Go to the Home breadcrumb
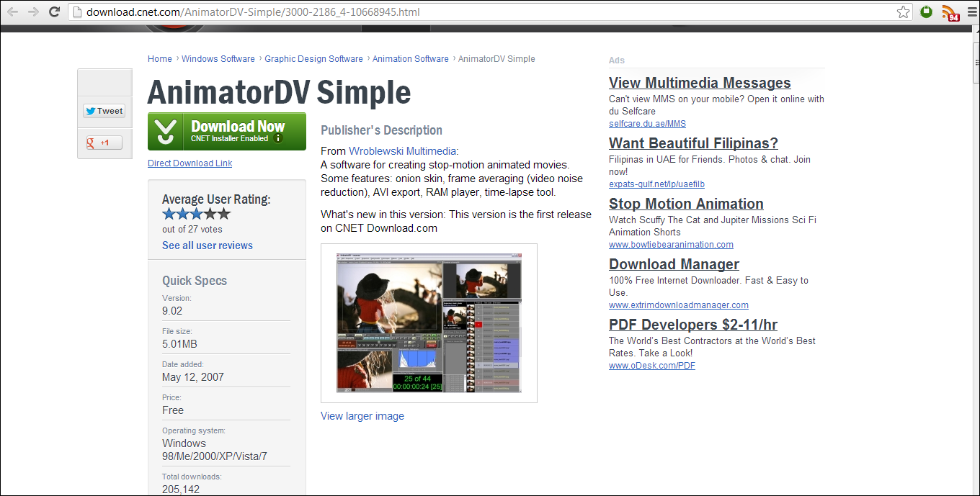Viewport: 980px width, 496px height. [160, 59]
